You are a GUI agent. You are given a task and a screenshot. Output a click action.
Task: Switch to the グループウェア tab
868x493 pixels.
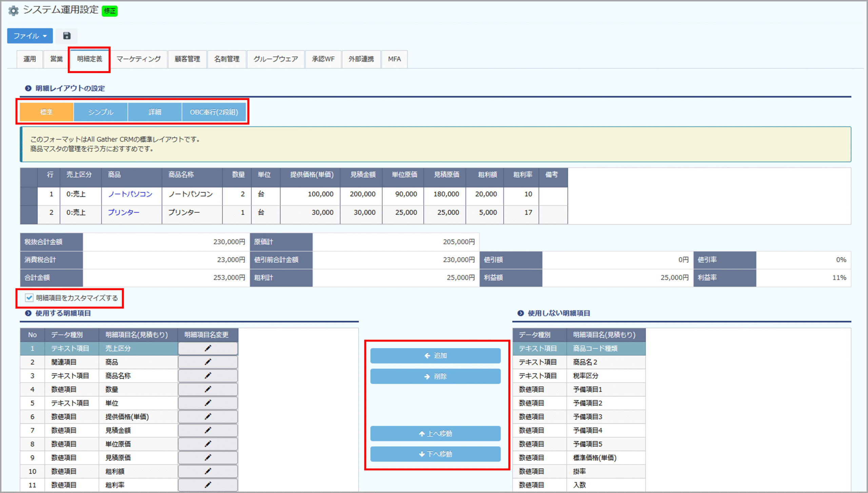pos(276,59)
